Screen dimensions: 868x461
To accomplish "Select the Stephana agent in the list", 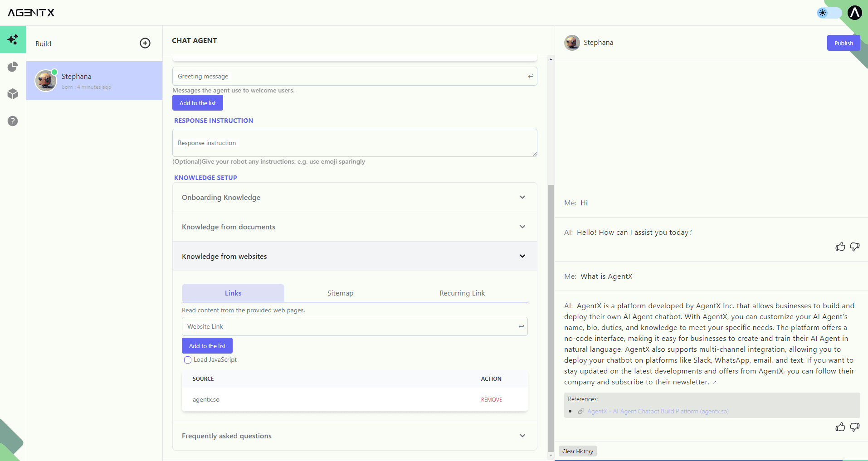I will point(94,81).
